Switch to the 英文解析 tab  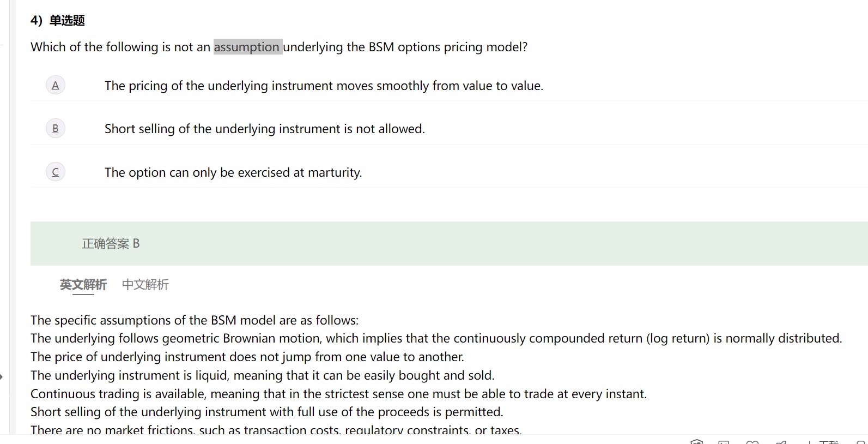[83, 285]
